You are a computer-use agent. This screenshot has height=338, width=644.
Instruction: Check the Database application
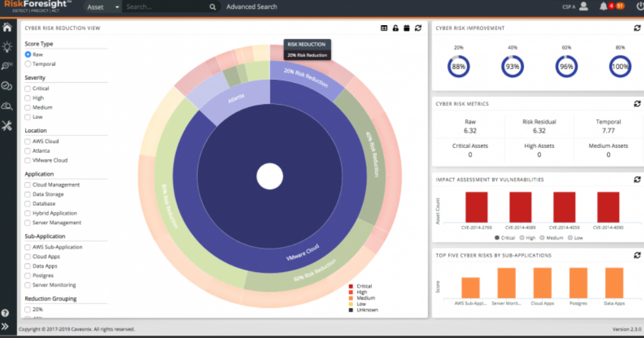tap(28, 203)
